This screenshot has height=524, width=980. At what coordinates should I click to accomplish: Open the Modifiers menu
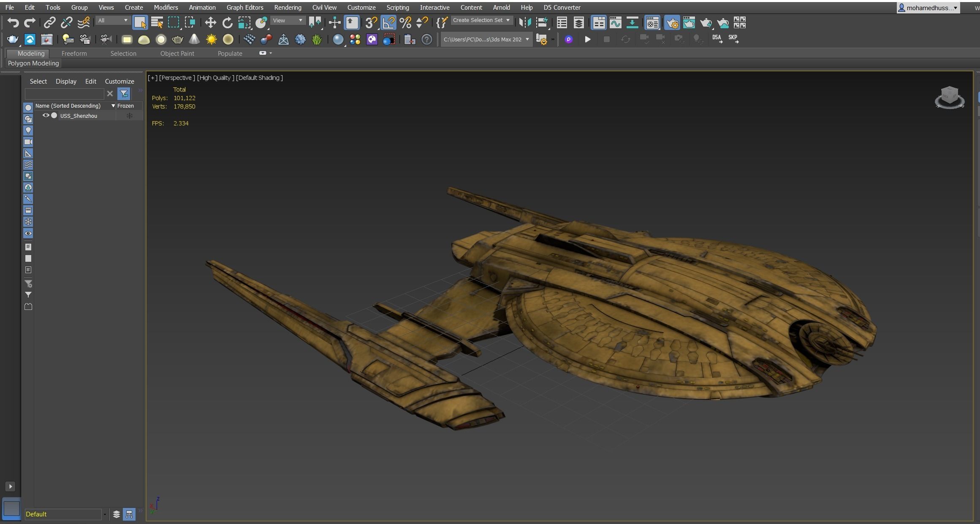[166, 8]
